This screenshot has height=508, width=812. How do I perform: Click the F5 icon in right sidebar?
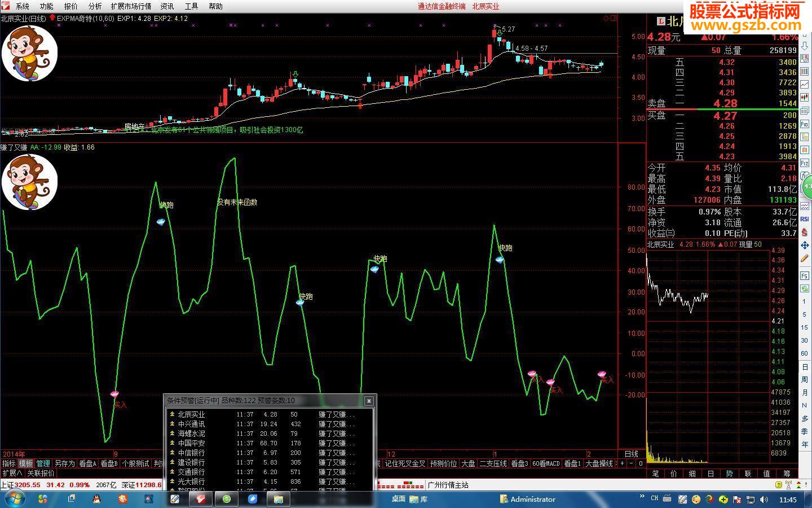[x=805, y=275]
